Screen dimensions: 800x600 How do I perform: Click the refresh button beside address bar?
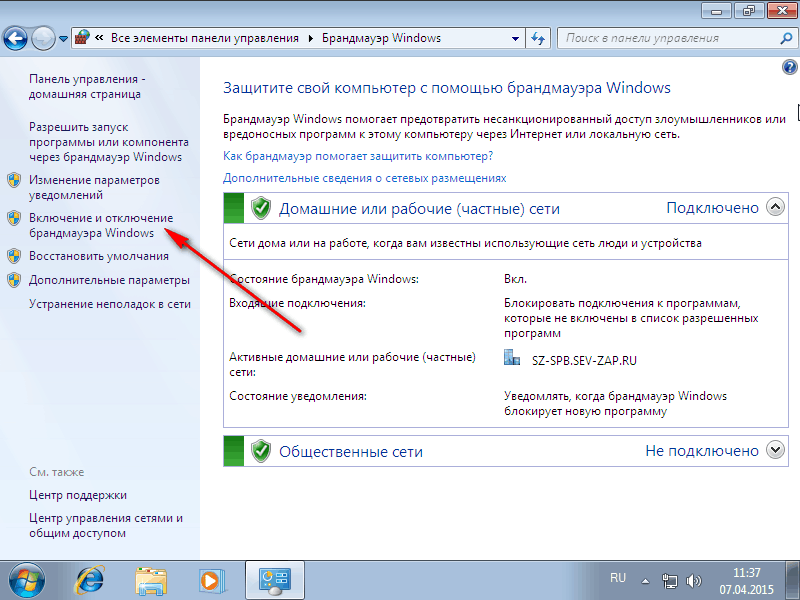tap(538, 38)
